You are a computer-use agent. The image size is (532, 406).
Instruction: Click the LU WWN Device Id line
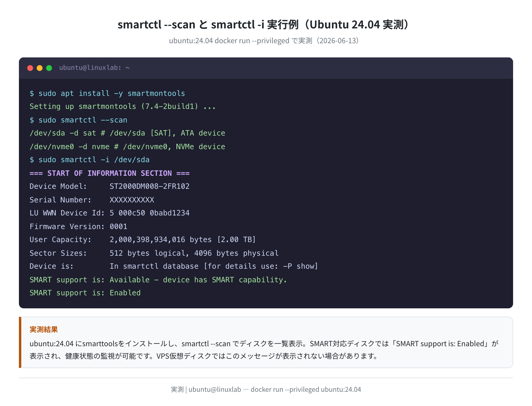click(110, 213)
